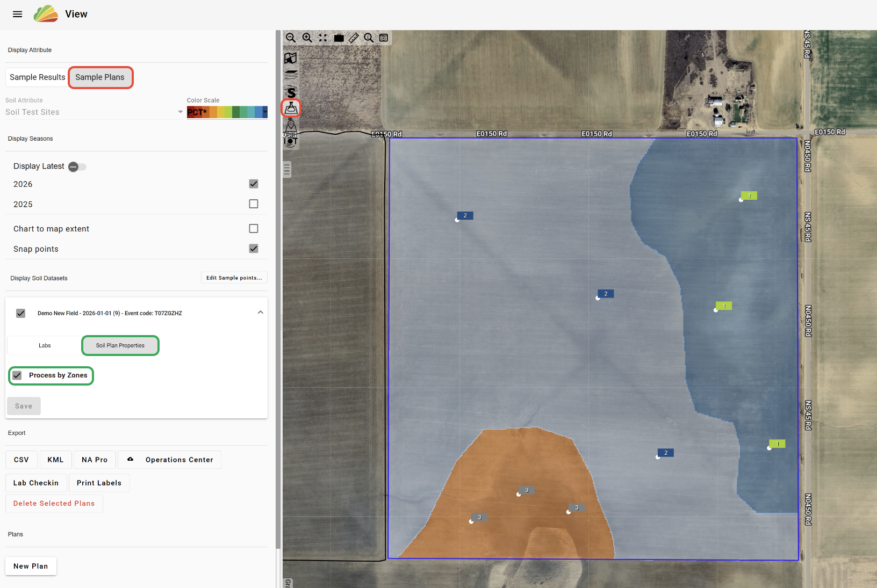Select the S soil tool icon
The image size is (877, 588).
click(x=291, y=92)
